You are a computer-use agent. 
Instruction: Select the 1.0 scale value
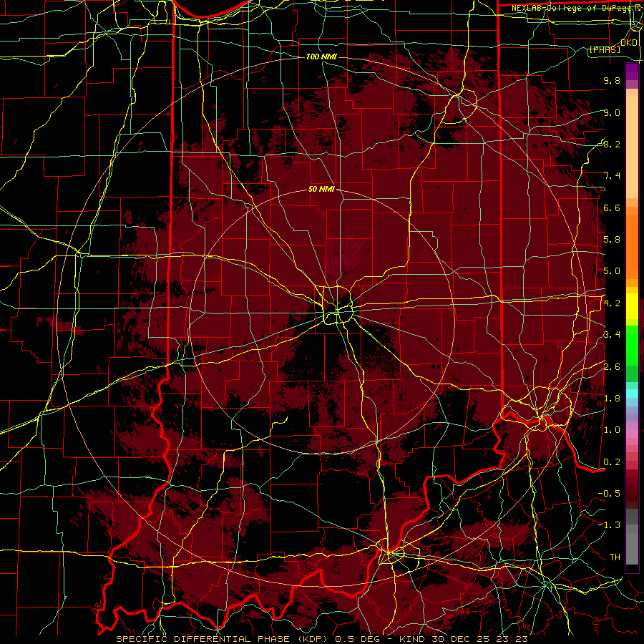point(612,430)
